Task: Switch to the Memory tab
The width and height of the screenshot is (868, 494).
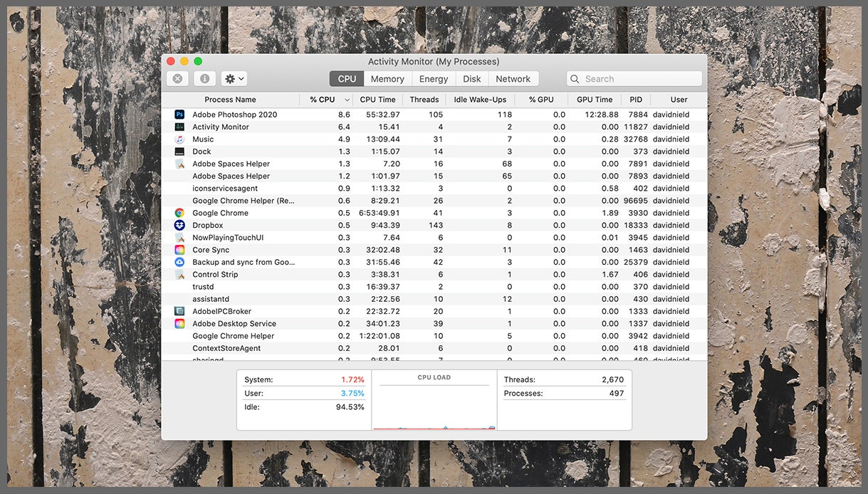Action: [x=387, y=79]
